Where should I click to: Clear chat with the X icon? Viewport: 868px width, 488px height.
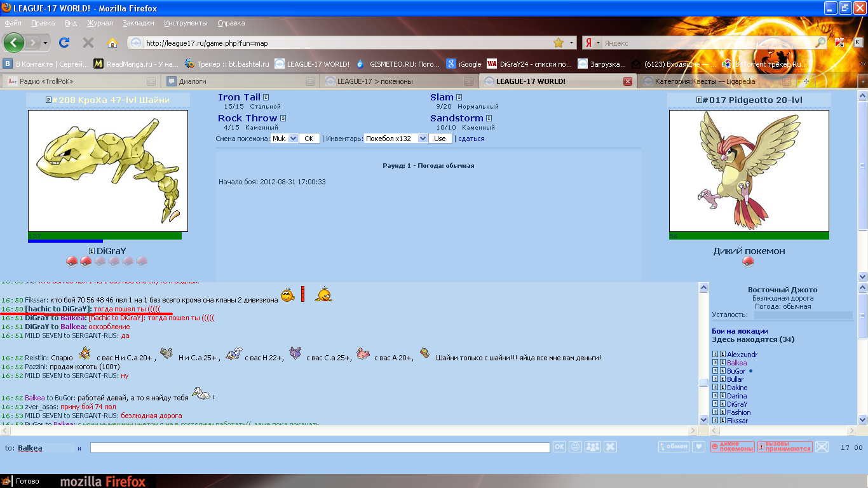[610, 447]
